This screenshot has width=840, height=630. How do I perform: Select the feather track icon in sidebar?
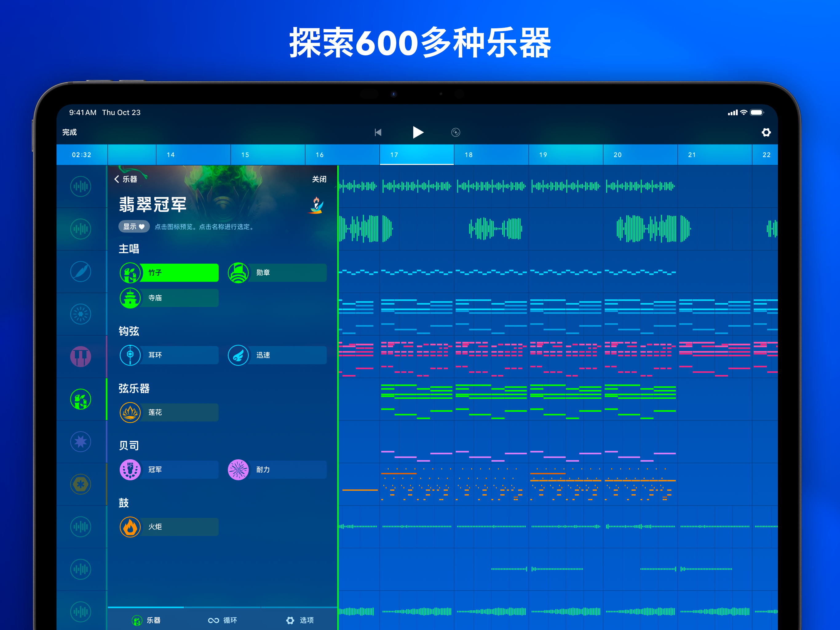point(81,271)
